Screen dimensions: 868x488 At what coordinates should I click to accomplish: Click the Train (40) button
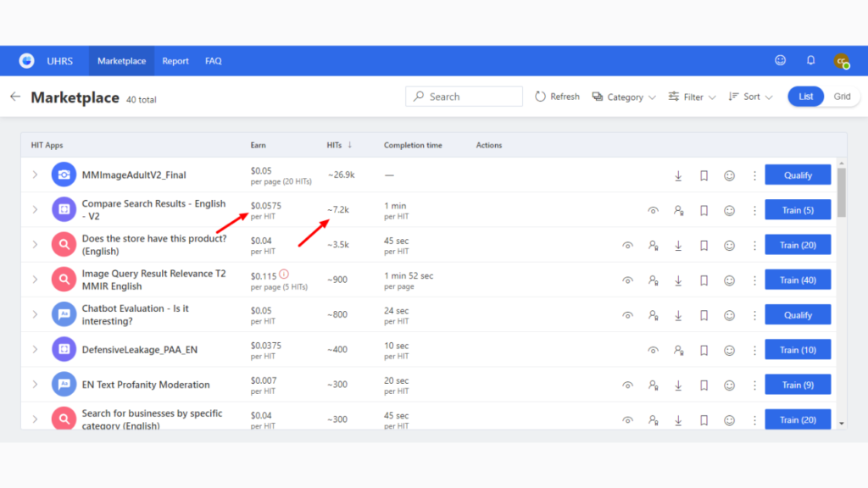(x=797, y=280)
